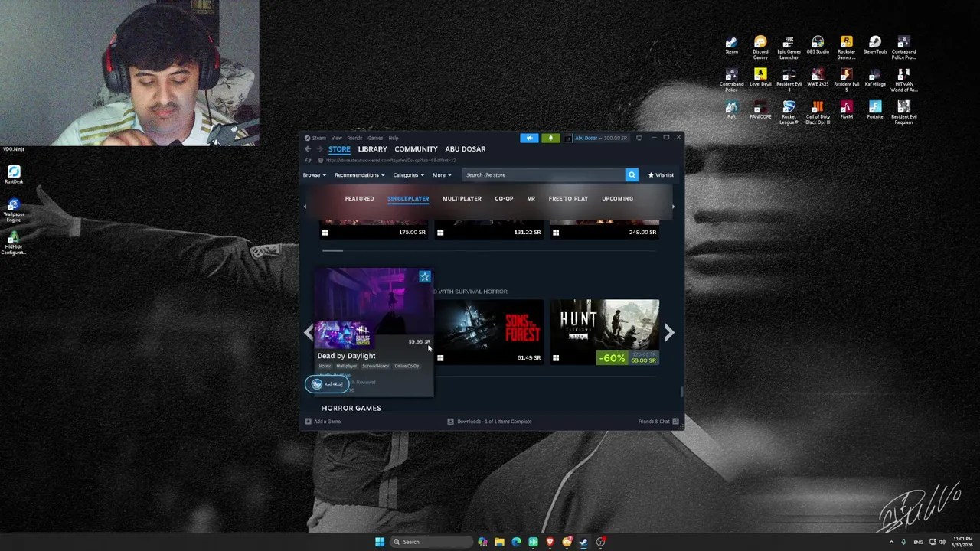Viewport: 980px width, 551px height.
Task: Open the Games menu
Action: [375, 139]
